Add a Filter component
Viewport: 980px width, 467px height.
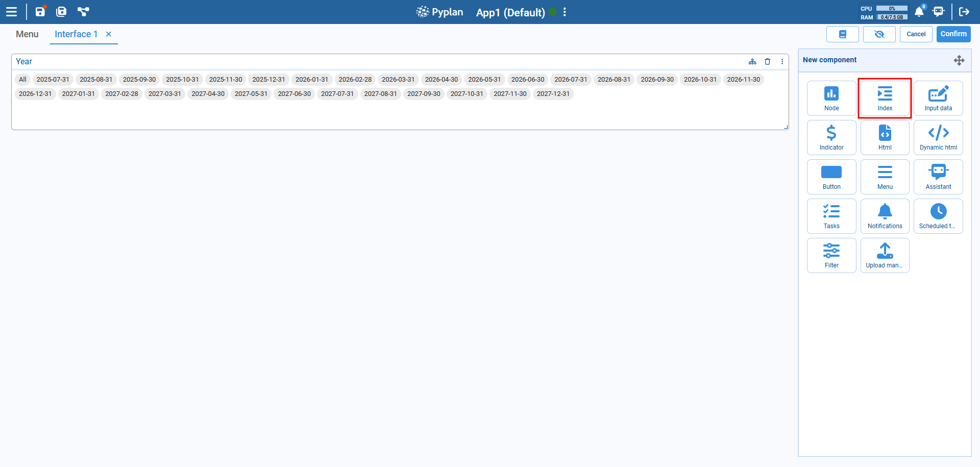click(x=831, y=255)
